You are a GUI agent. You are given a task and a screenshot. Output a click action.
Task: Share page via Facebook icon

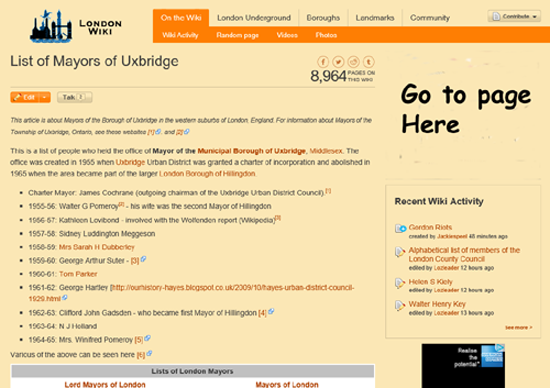click(x=323, y=62)
